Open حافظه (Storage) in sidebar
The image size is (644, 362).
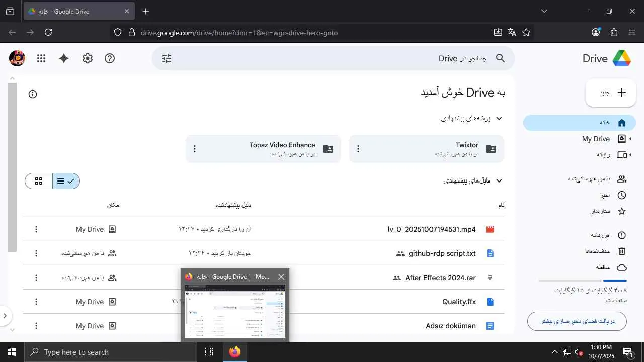tap(580, 267)
